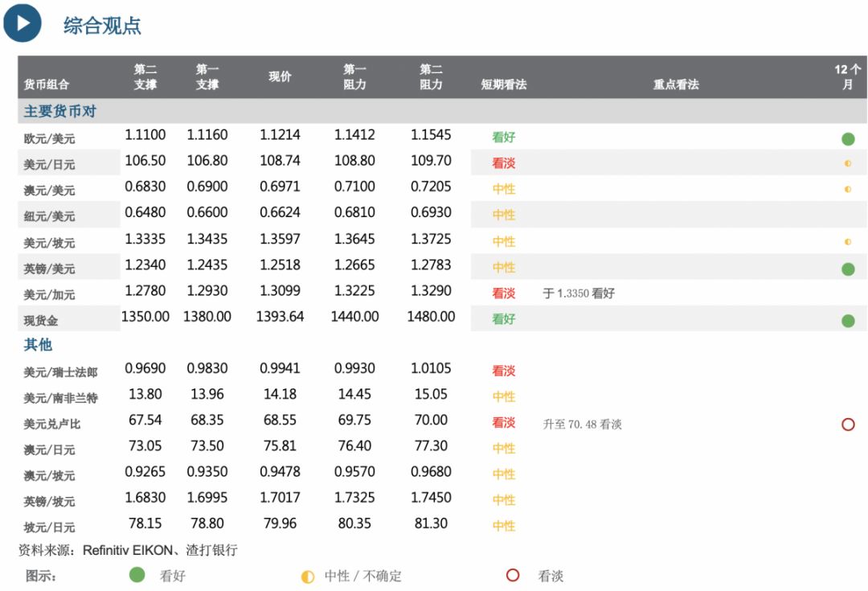Viewport: 868px width, 591px height.
Task: Click the 图示 legend label
Action: tap(41, 576)
